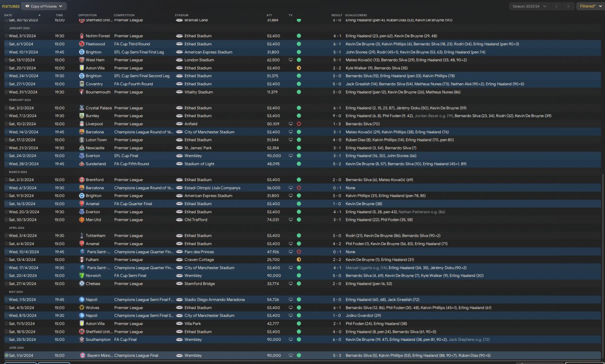Click the stadium icon beside Old Trafford

tap(179, 220)
